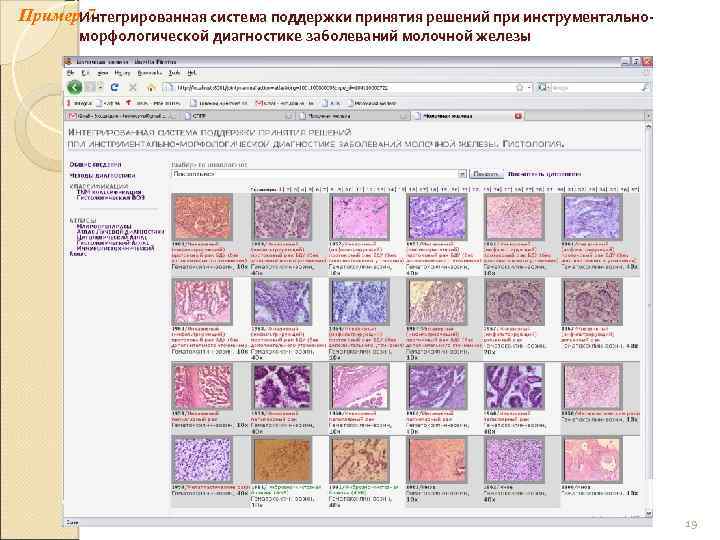Open the blue third thumbnail in row two
Image resolution: width=720 pixels, height=540 pixels.
pos(360,302)
